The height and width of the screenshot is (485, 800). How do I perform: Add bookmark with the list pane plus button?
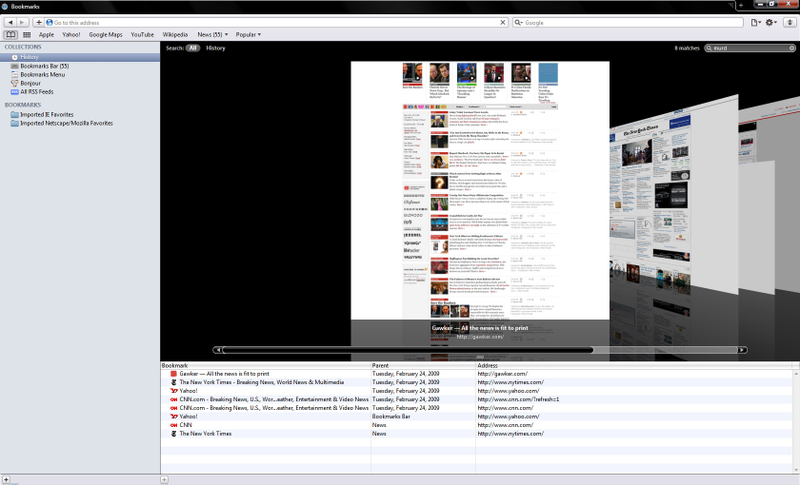(x=164, y=479)
